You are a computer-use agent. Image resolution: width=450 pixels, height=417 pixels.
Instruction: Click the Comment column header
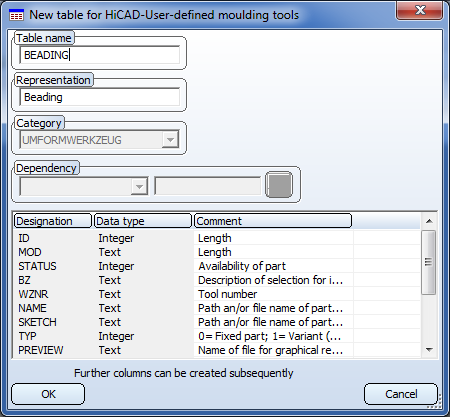273,221
